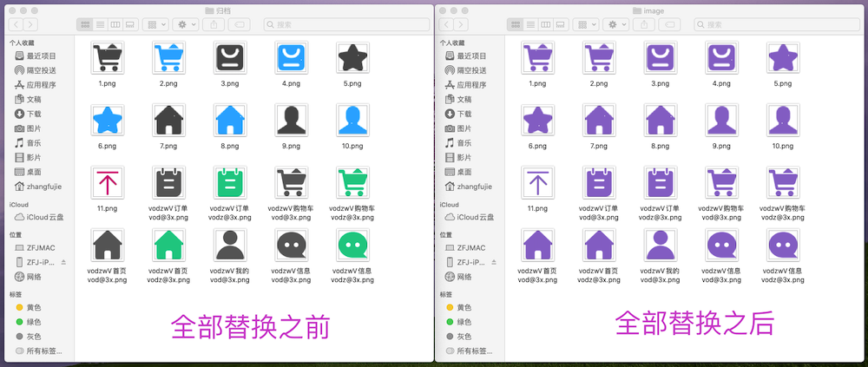Select blue cart 2.png in 归档 window
Image resolution: width=868 pixels, height=367 pixels.
[x=168, y=57]
